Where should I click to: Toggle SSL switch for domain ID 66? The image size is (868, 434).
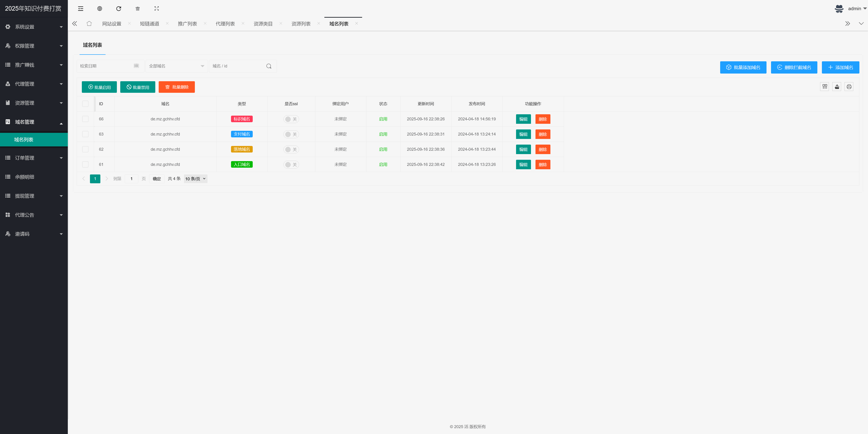pos(291,119)
